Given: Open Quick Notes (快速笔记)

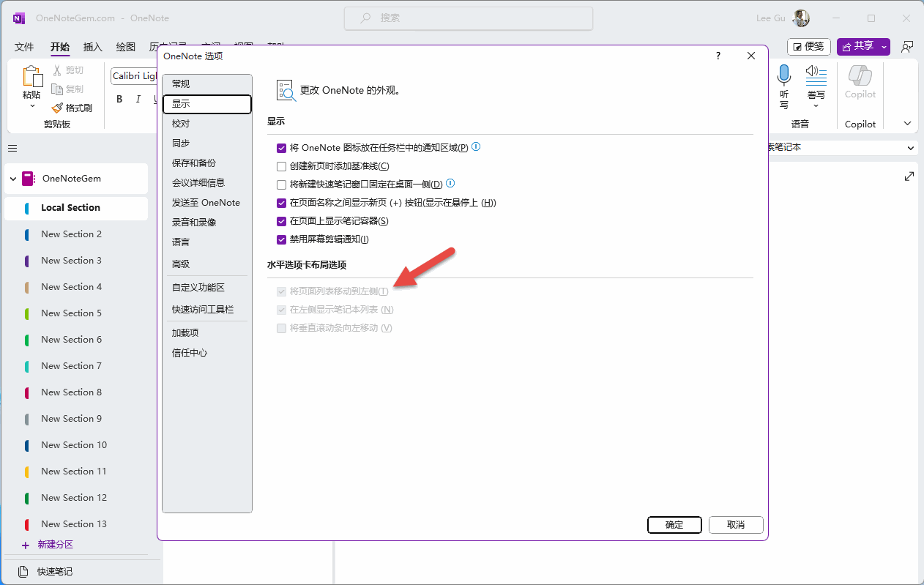Looking at the screenshot, I should pos(55,571).
